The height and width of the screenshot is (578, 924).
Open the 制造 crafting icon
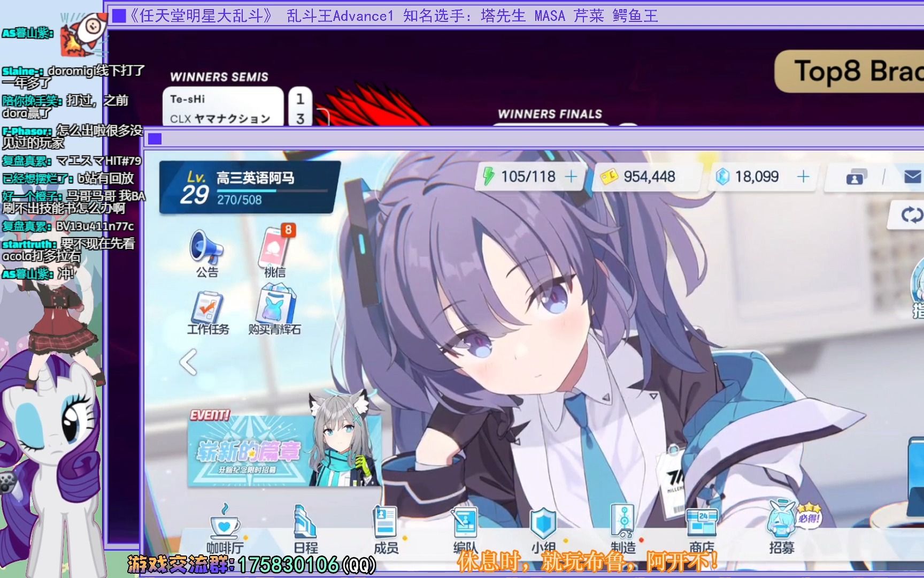(x=623, y=529)
